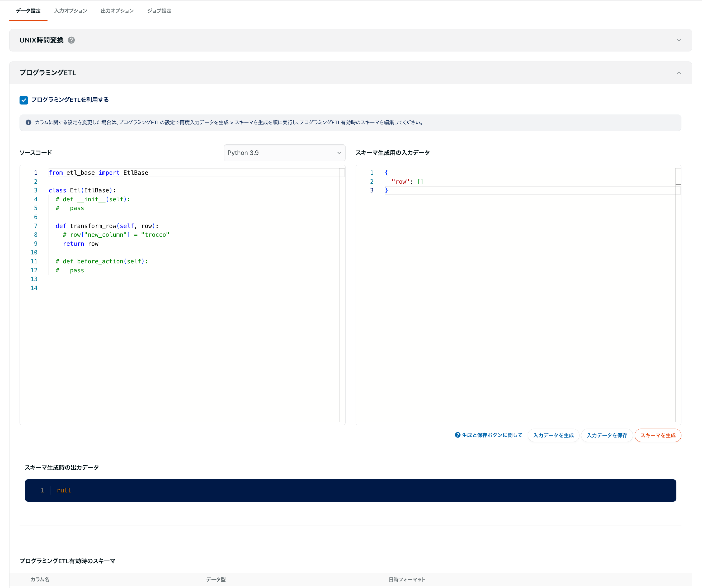Image resolution: width=702 pixels, height=588 pixels.
Task: Uncheck プログラミングETLを利用する checkbox
Action: pyautogui.click(x=24, y=100)
